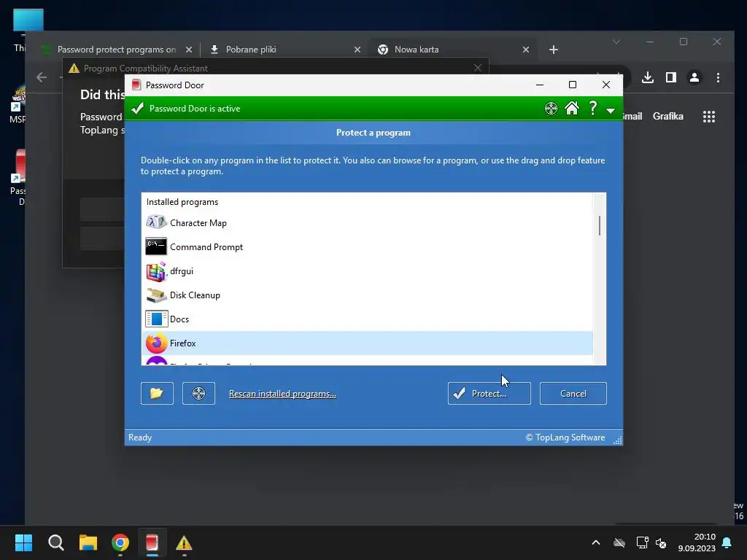Open Chrome three-dot menu

(x=718, y=77)
